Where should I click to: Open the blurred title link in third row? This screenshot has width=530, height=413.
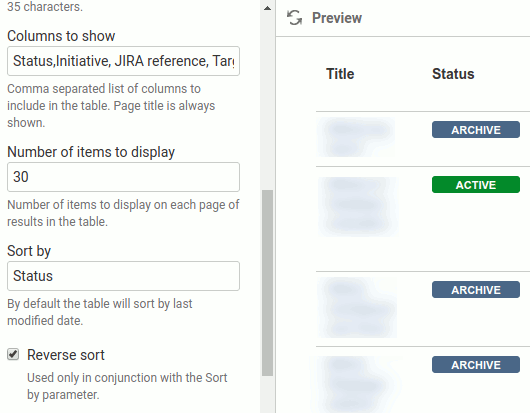click(357, 308)
